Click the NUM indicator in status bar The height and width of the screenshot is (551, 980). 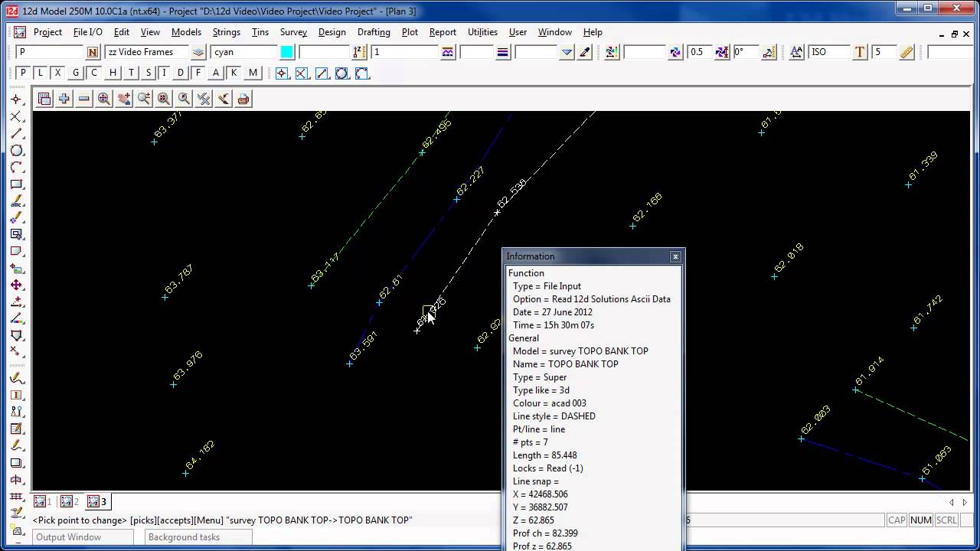point(920,520)
